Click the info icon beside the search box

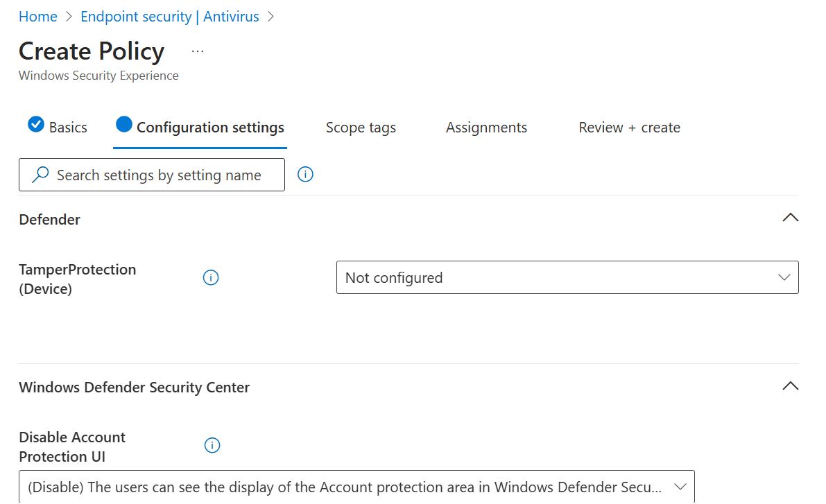coord(305,174)
